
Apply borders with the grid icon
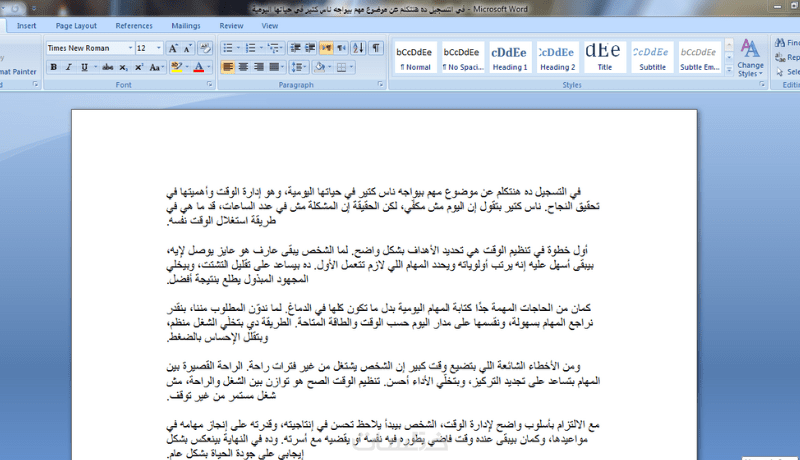(342, 67)
